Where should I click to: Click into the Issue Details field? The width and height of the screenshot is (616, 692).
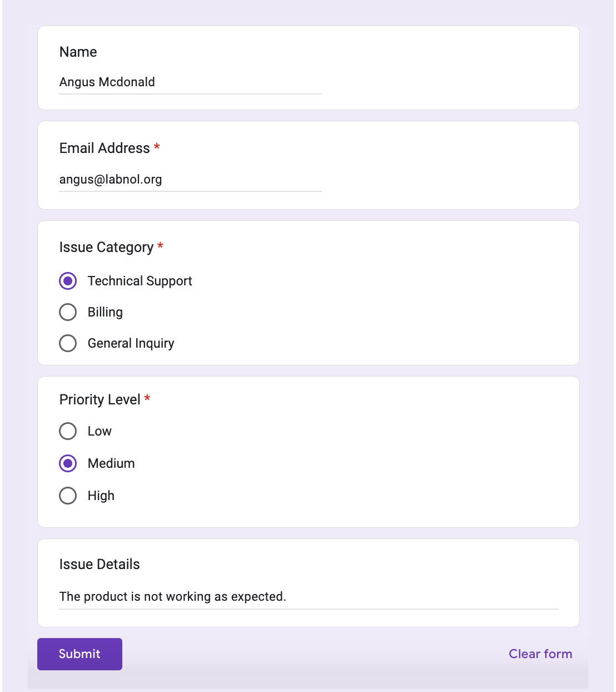(x=308, y=597)
